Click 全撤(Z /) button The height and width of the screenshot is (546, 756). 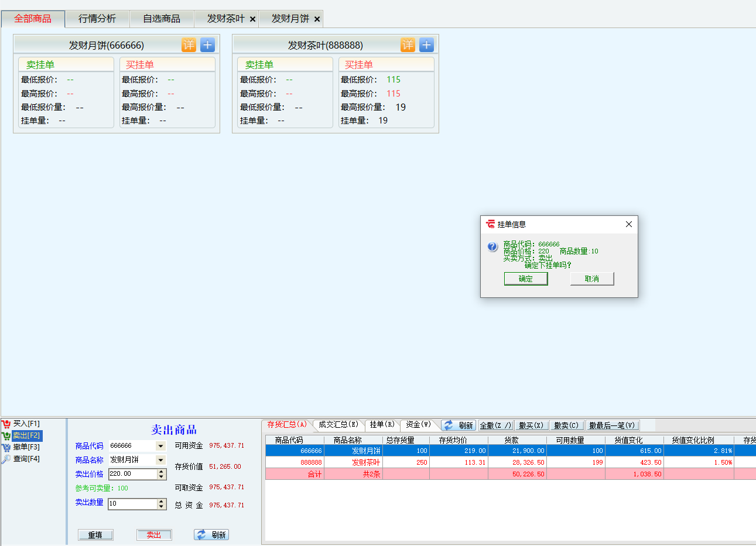[x=496, y=425]
